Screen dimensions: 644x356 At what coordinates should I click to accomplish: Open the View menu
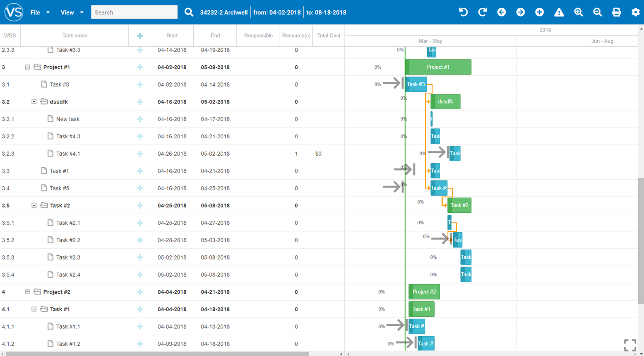tap(72, 12)
